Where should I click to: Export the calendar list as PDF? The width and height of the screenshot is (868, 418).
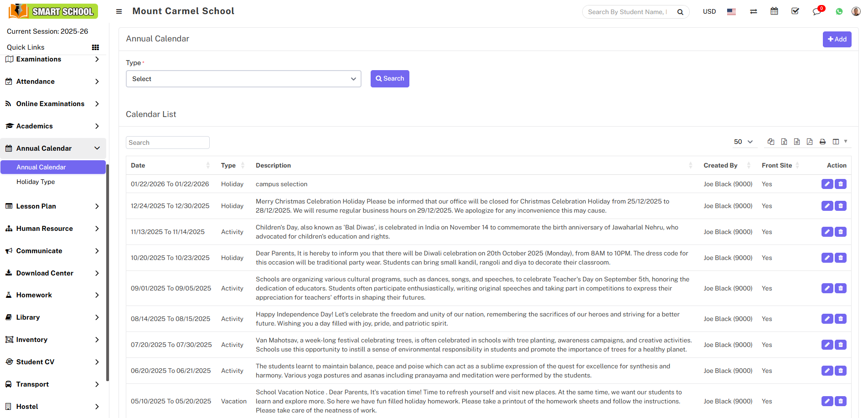click(809, 142)
